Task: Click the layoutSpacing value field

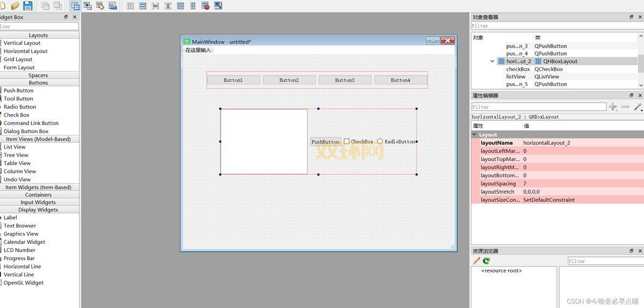Action: tap(579, 184)
